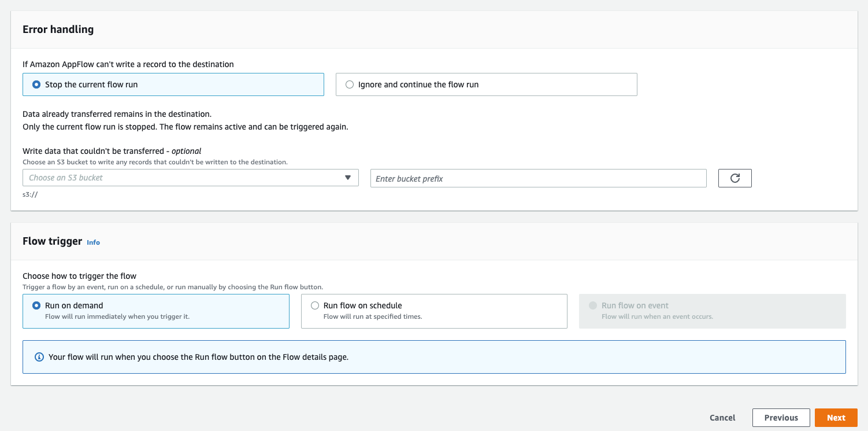
Task: Proceed with the orange Next button
Action: coord(836,418)
